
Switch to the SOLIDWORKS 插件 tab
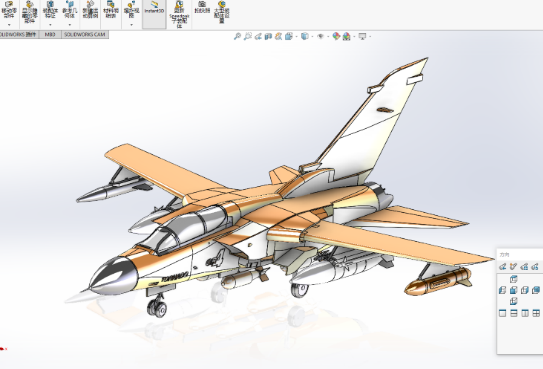click(x=19, y=34)
